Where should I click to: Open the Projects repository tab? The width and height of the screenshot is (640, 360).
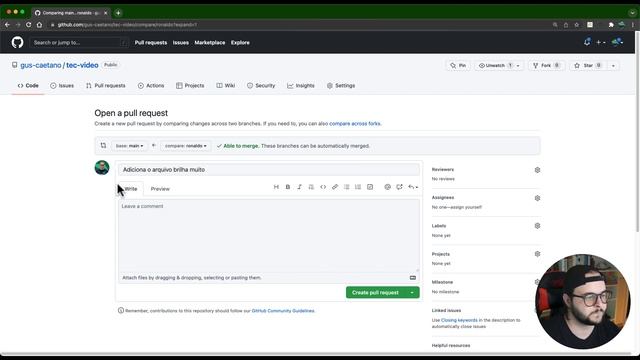190,86
